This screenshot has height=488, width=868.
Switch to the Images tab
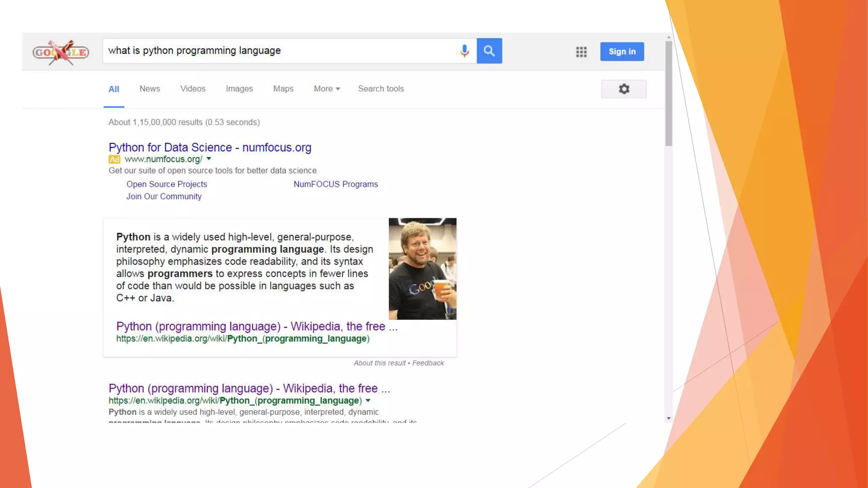tap(239, 89)
